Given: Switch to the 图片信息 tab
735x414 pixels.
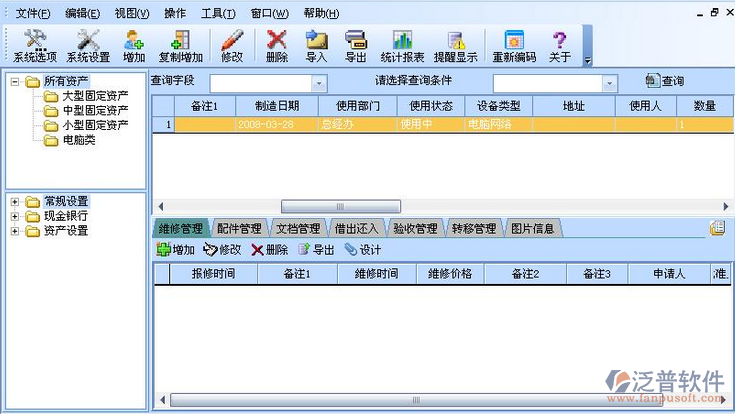Looking at the screenshot, I should pyautogui.click(x=532, y=228).
